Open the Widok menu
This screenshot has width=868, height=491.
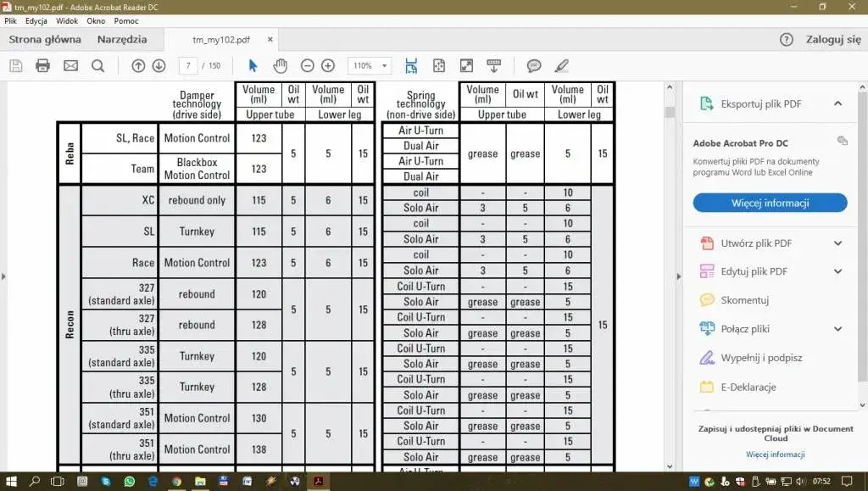point(67,21)
